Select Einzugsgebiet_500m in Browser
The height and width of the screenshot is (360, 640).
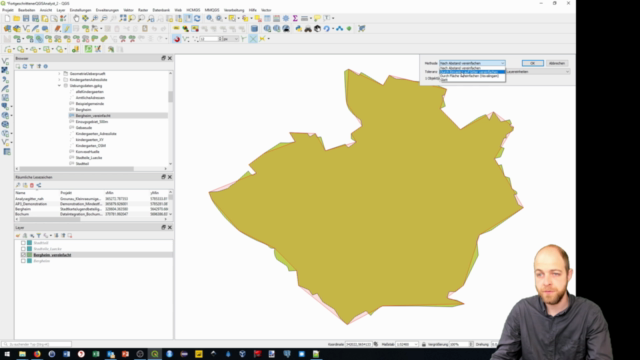tap(92, 122)
